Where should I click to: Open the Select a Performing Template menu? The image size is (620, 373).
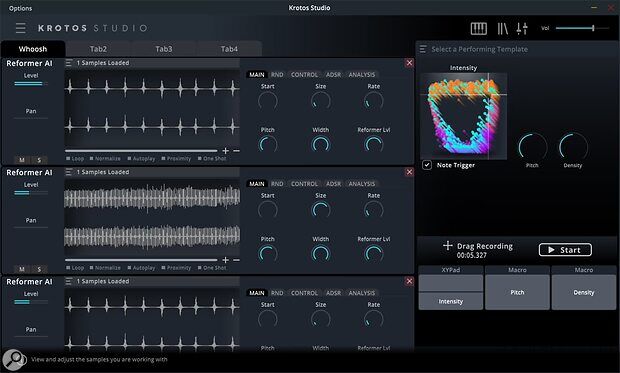pos(423,49)
